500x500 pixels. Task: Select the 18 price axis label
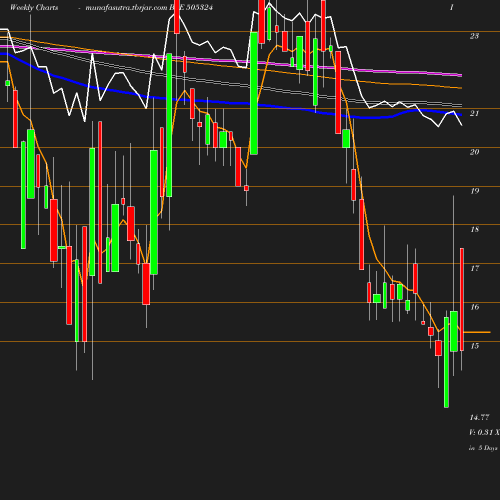(x=475, y=229)
